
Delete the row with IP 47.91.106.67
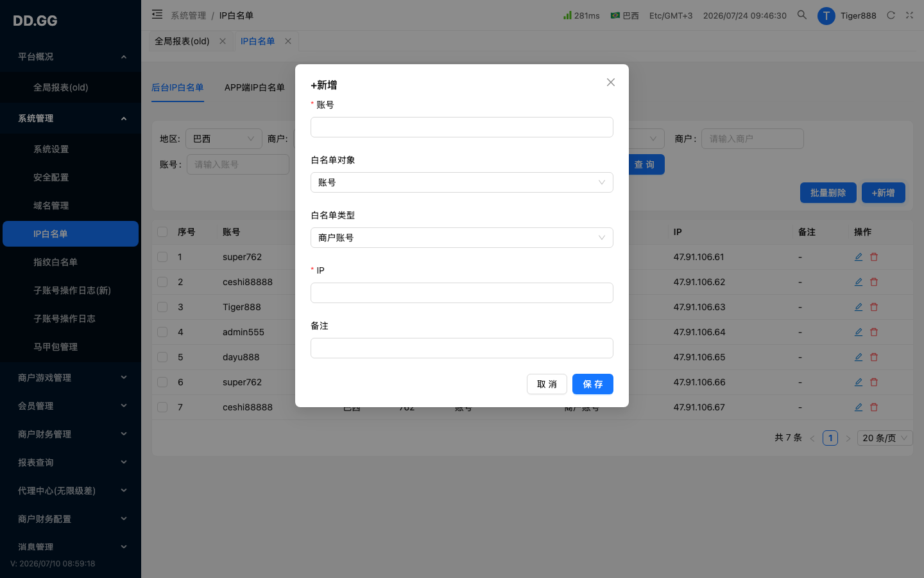[874, 407]
